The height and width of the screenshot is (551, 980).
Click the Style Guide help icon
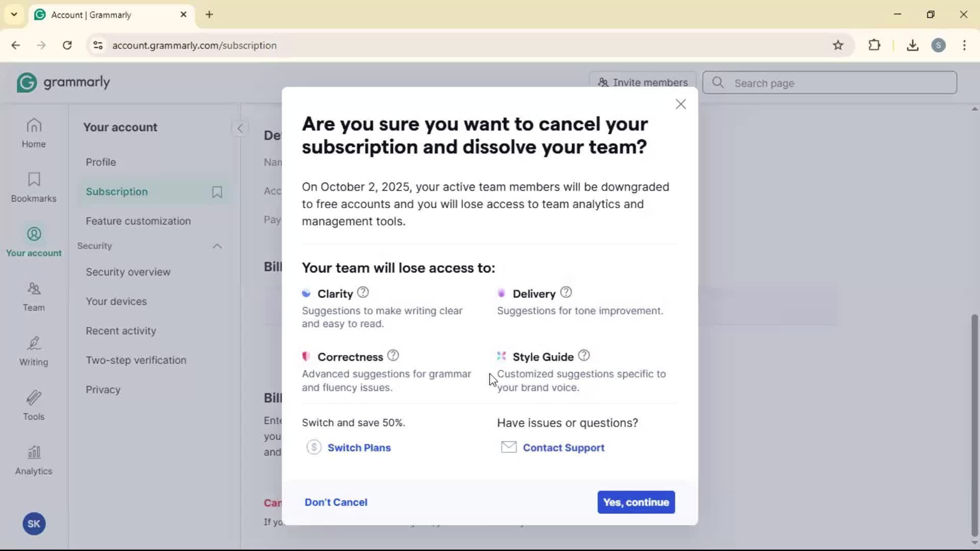click(584, 356)
